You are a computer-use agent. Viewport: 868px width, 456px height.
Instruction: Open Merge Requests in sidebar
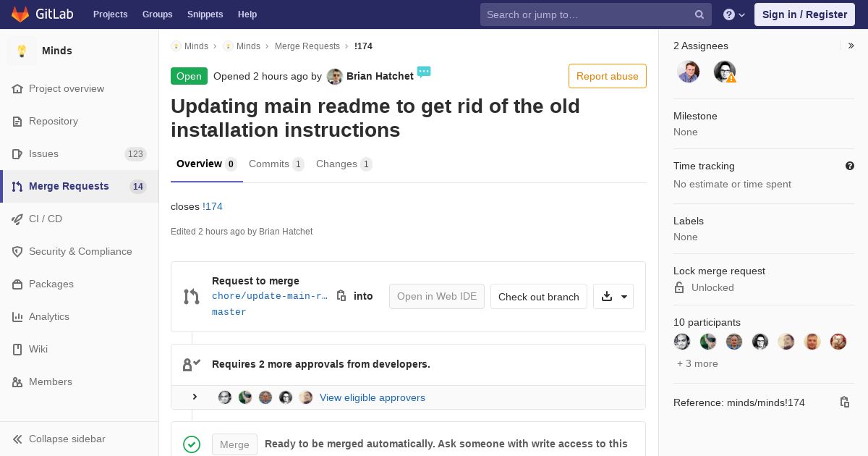pos(69,186)
